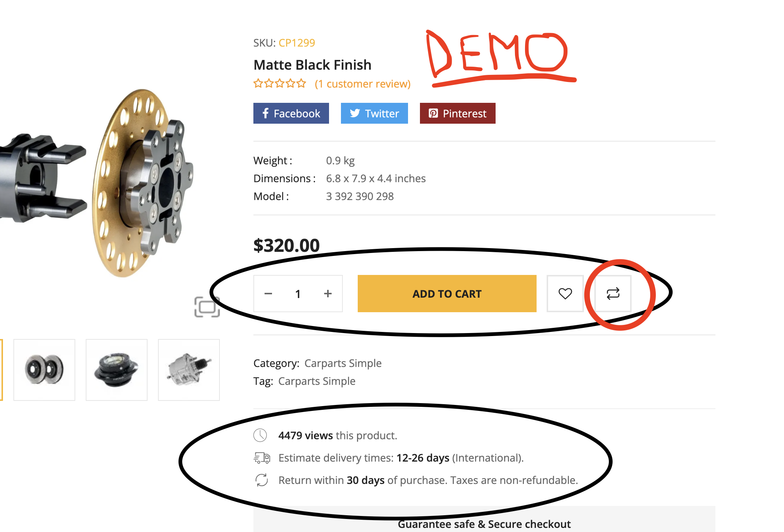Add product to wishlist with heart icon
The width and height of the screenshot is (784, 532).
565,294
